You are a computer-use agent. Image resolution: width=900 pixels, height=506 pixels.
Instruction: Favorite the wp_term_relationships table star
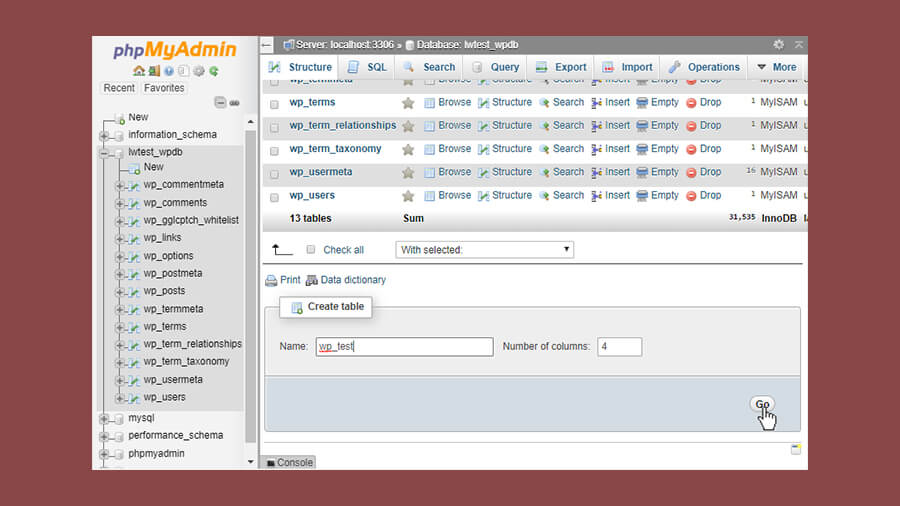[x=408, y=126]
